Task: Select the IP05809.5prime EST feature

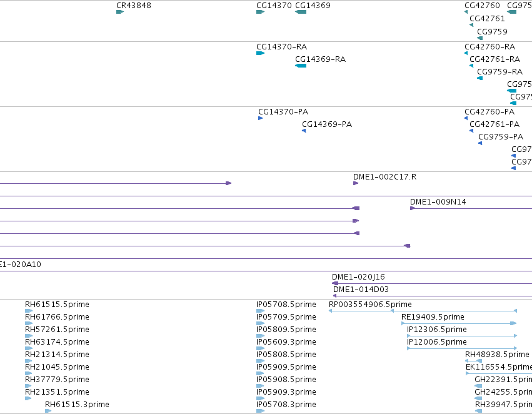Action: [261, 336]
